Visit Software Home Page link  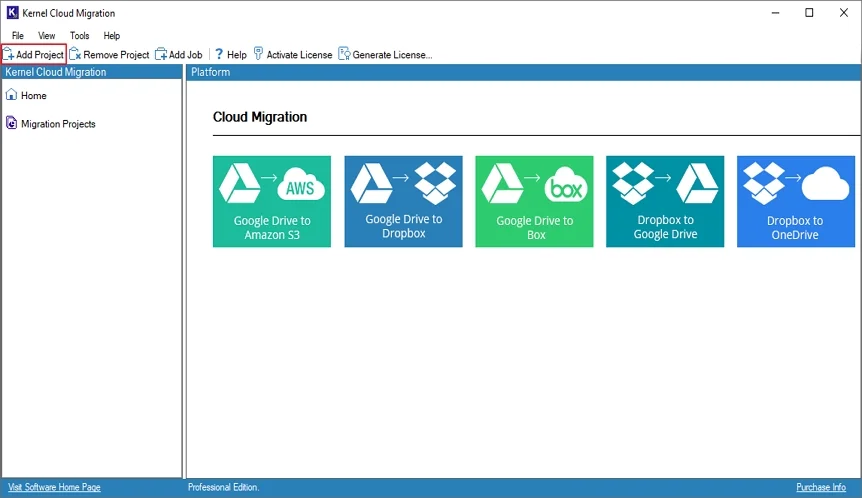coord(54,487)
